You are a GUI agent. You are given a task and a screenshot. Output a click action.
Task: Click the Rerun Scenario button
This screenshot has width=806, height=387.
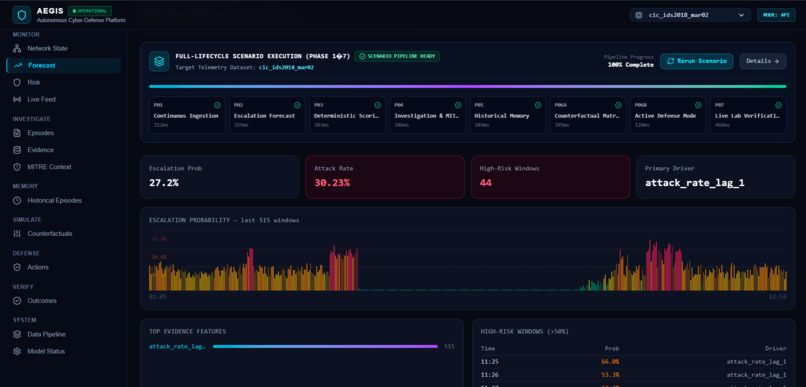coord(697,61)
